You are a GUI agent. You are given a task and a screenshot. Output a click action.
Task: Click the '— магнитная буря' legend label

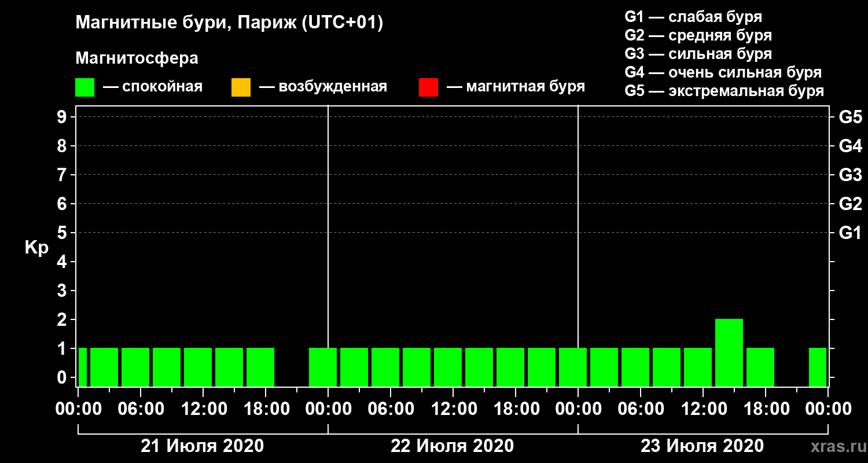516,87
